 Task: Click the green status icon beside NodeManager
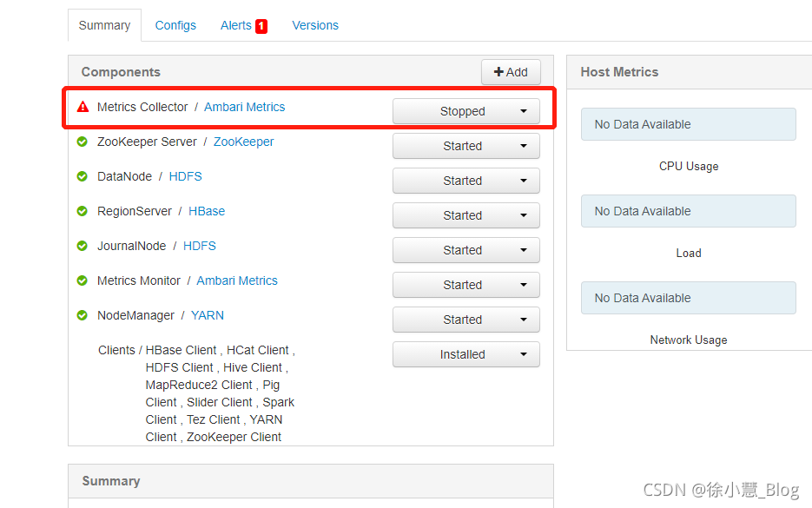(82, 315)
